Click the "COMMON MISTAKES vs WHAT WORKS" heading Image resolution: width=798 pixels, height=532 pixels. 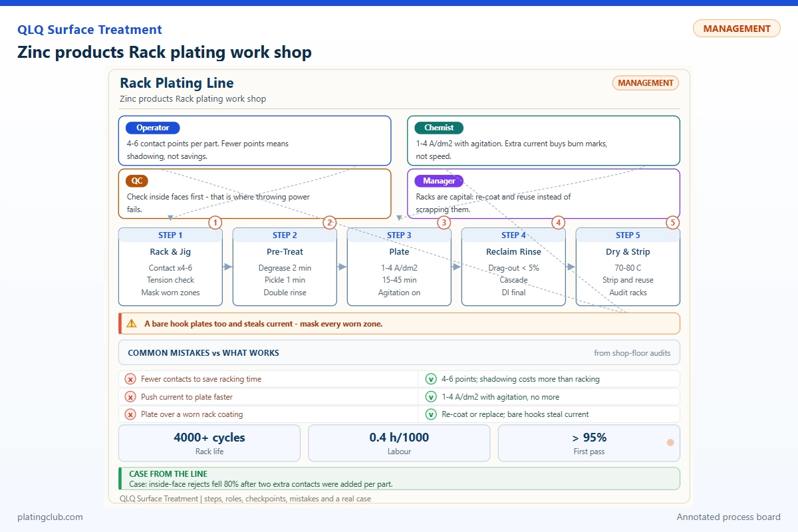(203, 353)
